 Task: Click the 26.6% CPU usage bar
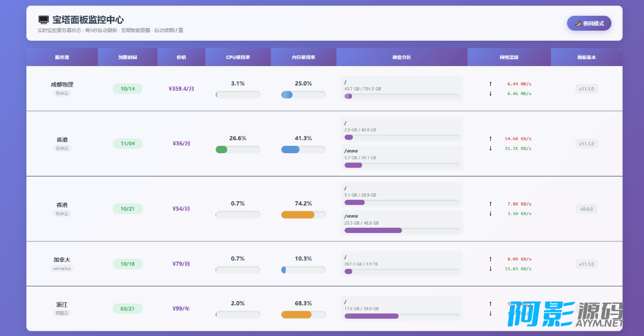tap(238, 150)
